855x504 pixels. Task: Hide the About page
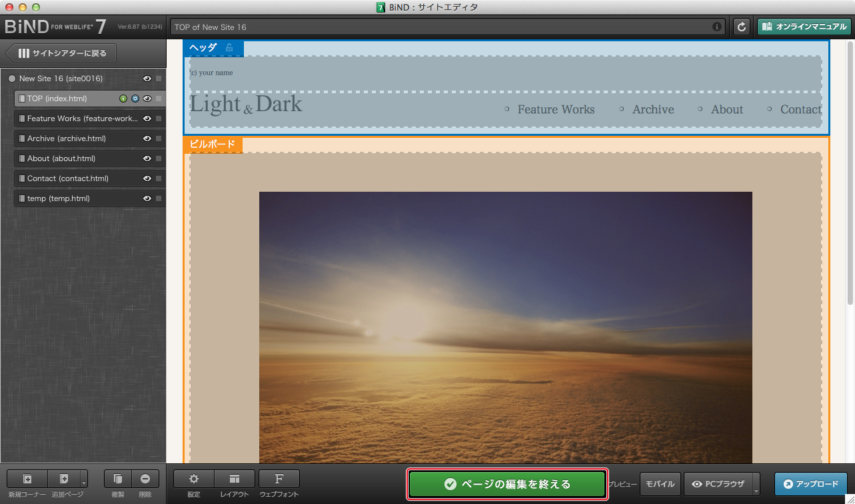[147, 158]
